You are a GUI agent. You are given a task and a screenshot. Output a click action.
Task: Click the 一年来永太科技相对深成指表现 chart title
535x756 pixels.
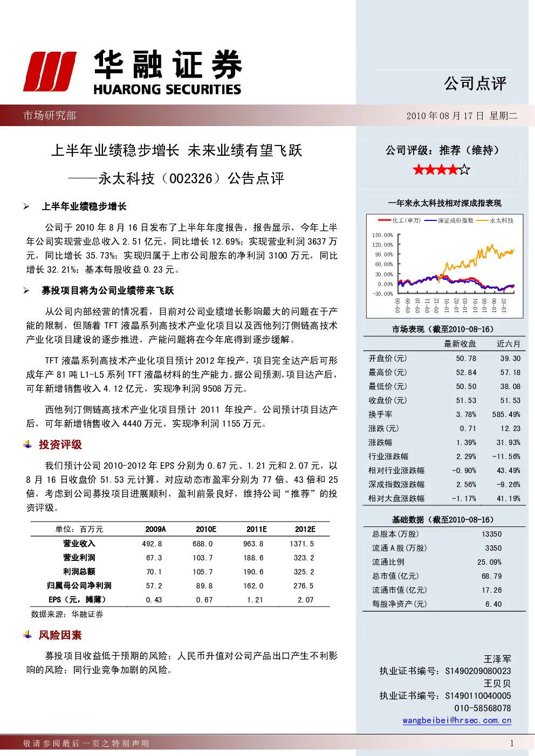444,203
